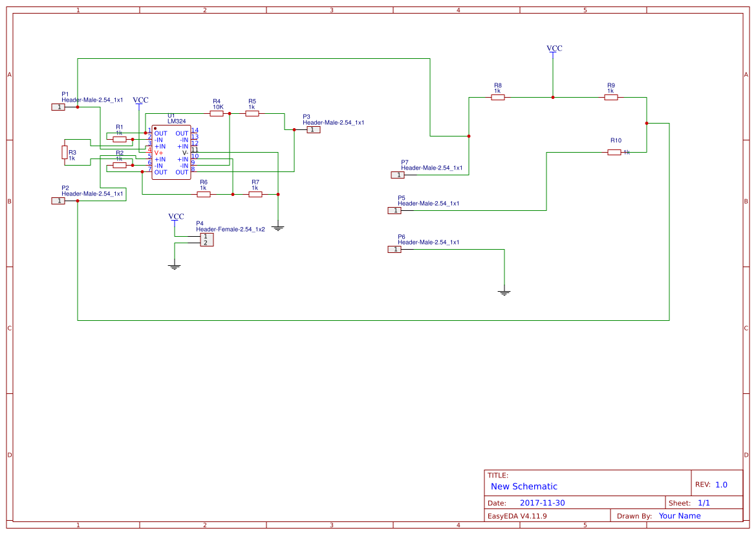Click the "V-" pin label on U1
This screenshot has width=756, height=535.
click(185, 153)
